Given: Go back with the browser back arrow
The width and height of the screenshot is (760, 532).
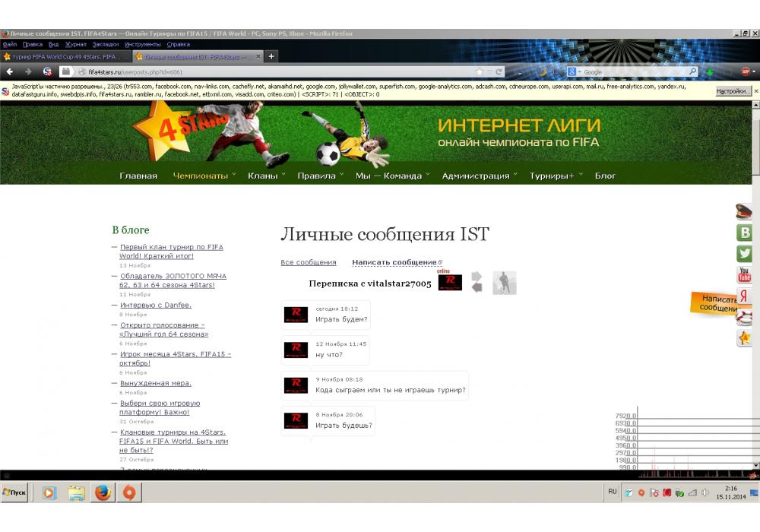Looking at the screenshot, I should tap(10, 71).
